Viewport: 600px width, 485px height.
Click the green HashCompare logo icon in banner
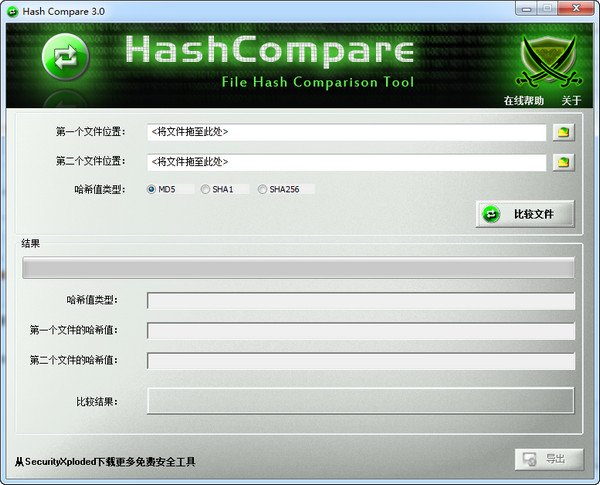pos(65,57)
